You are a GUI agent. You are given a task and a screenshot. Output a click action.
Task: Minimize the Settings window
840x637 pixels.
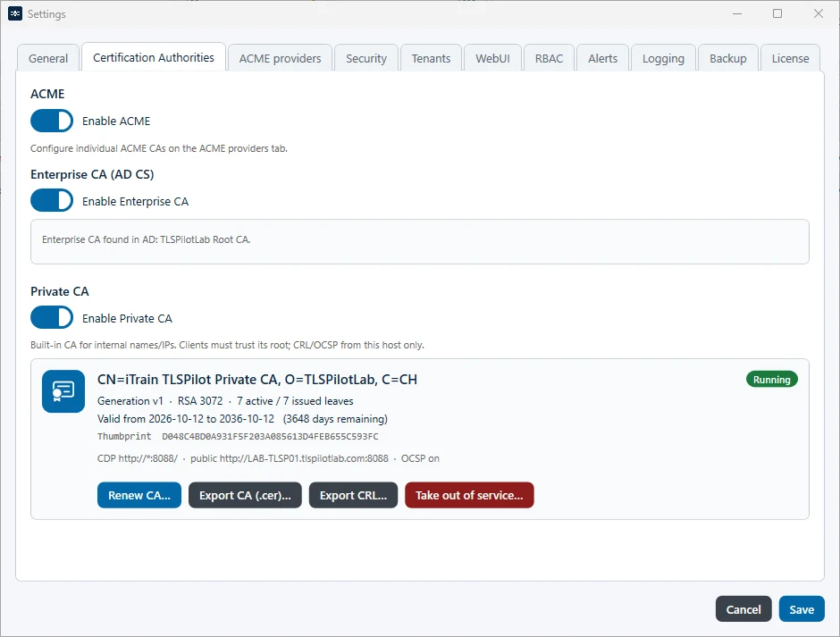pos(737,14)
